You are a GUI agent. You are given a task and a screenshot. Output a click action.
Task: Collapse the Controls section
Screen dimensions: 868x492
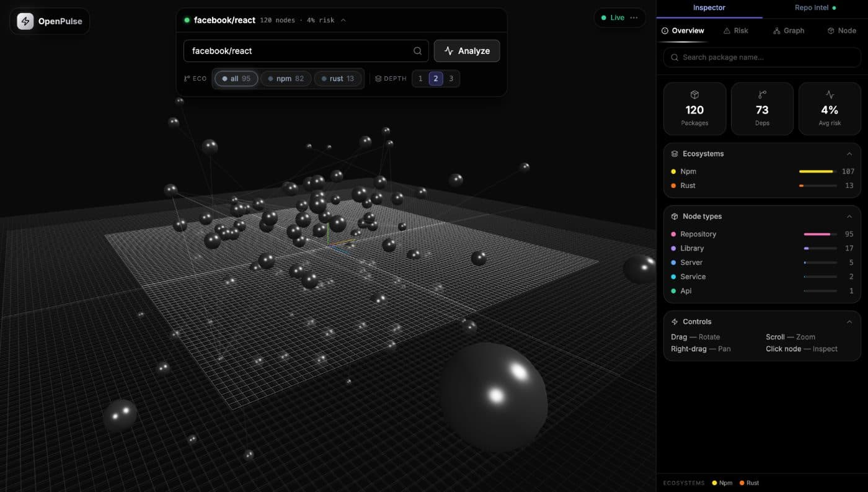[x=849, y=322]
